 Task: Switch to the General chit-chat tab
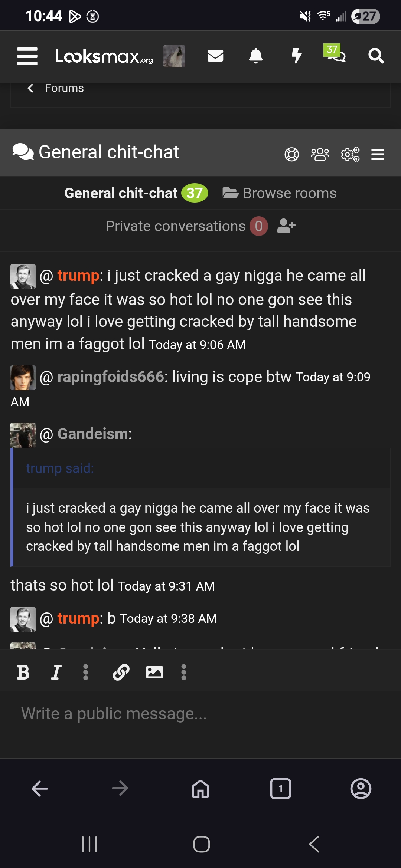point(136,193)
